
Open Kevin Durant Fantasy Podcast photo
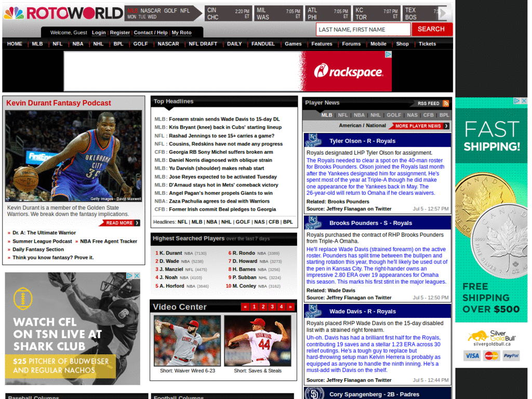[73, 156]
